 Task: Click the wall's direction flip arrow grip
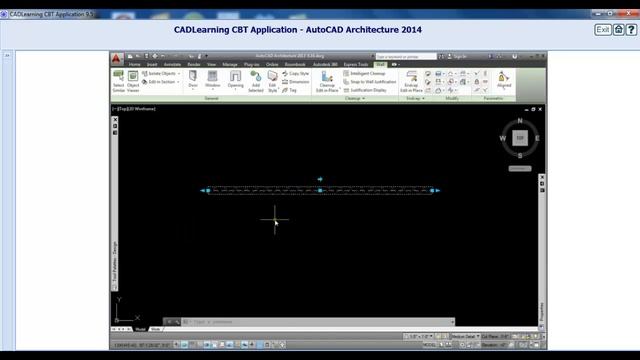click(320, 179)
